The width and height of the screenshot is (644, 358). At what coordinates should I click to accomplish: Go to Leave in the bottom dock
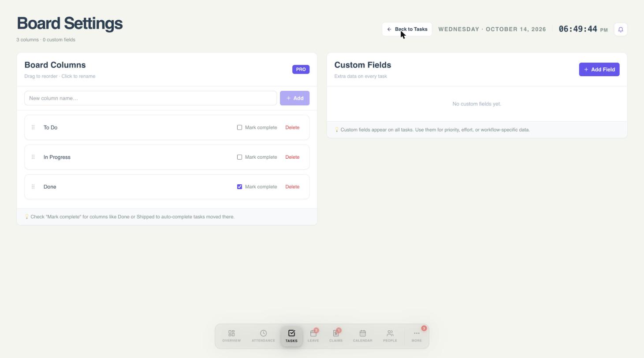tap(313, 336)
